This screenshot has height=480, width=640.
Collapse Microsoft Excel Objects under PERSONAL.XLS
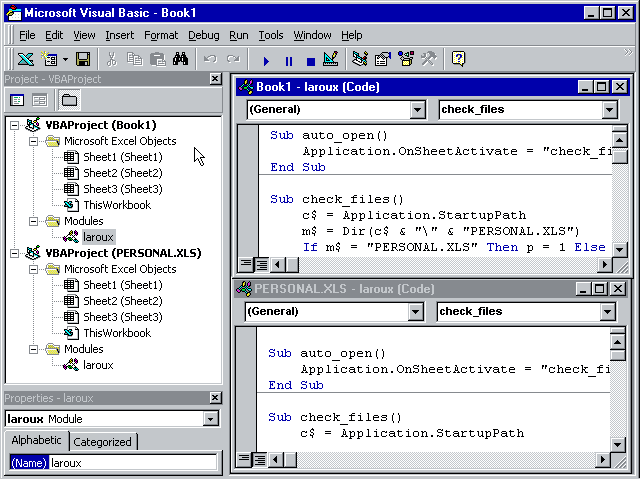pos(33,270)
